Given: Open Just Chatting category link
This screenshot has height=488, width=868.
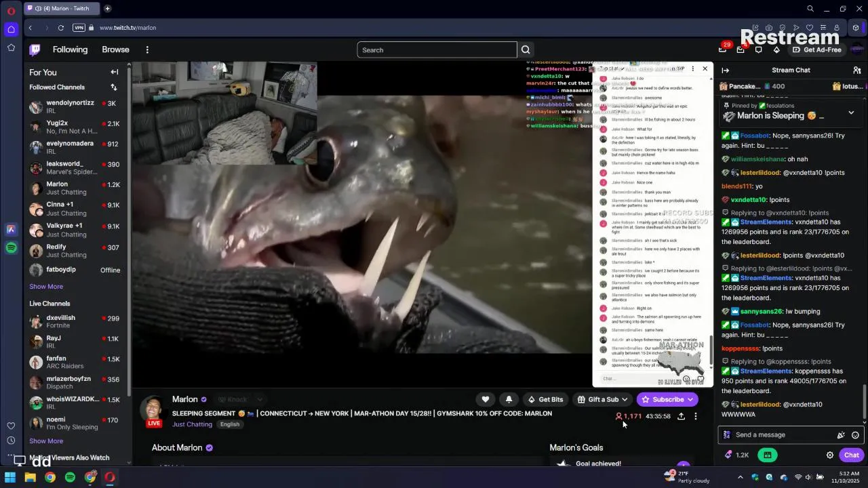Looking at the screenshot, I should tap(192, 424).
